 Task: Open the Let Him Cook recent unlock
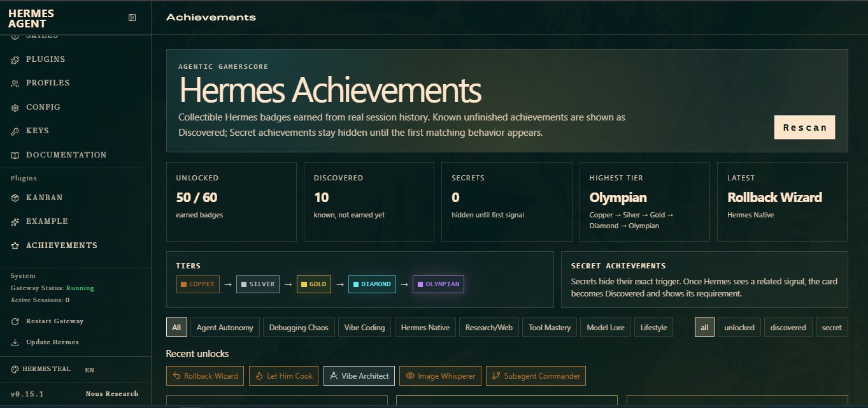click(284, 376)
